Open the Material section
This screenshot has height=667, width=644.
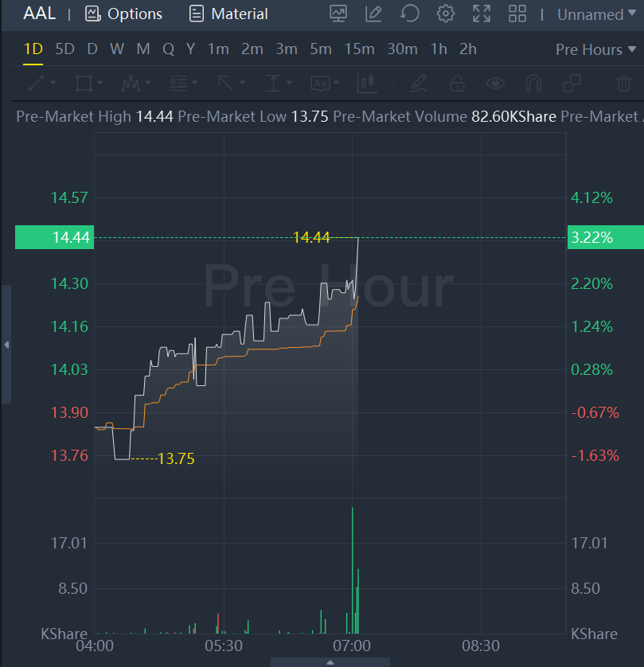pos(229,14)
